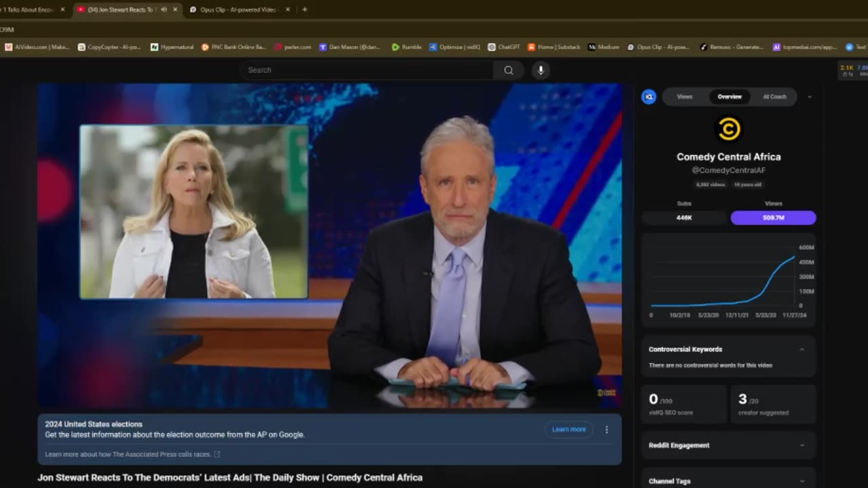Click the Comedy Central Africa channel name
The height and width of the screenshot is (488, 868).
pos(729,157)
